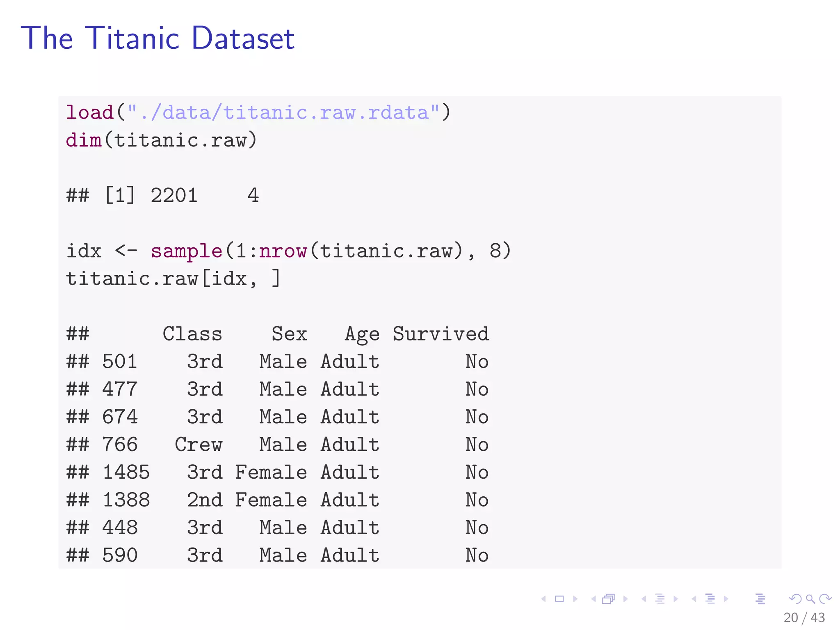
Task: Click row index 1388
Action: (126, 500)
